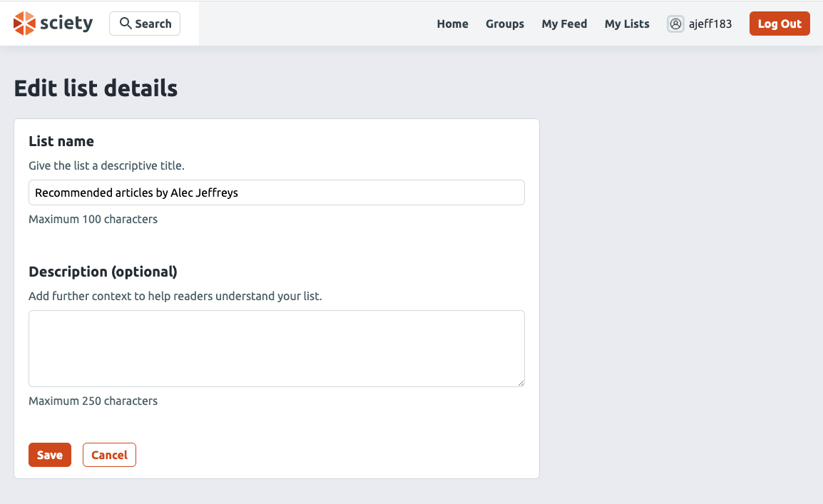Click the Log Out button

779,24
